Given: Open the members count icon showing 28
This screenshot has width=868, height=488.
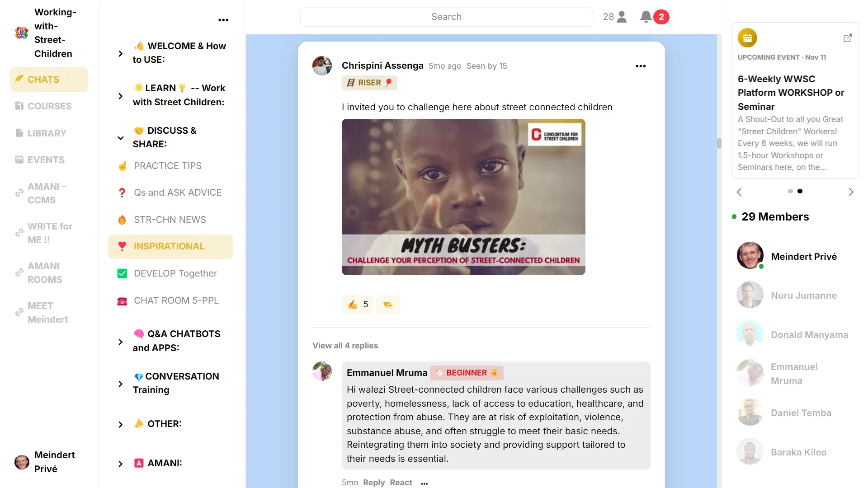Looking at the screenshot, I should coord(615,17).
